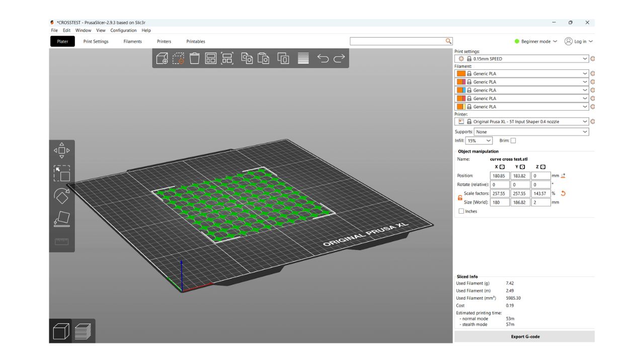The width and height of the screenshot is (644, 362).
Task: Open the Supports dropdown
Action: (x=531, y=132)
